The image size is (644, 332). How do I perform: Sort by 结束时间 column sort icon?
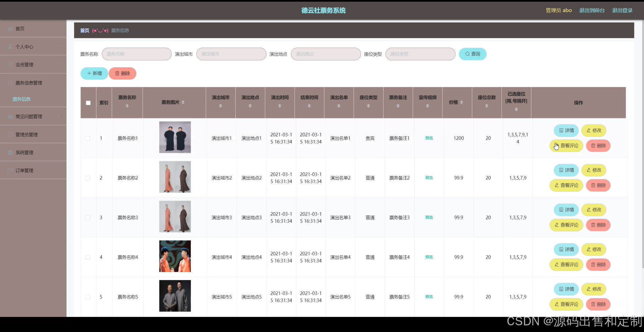click(309, 106)
